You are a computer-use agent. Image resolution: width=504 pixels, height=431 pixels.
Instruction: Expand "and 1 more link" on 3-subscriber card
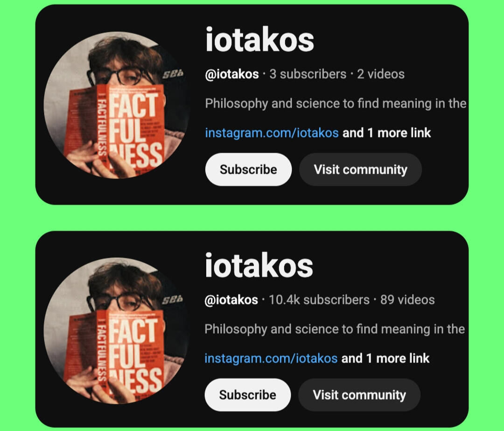click(386, 133)
